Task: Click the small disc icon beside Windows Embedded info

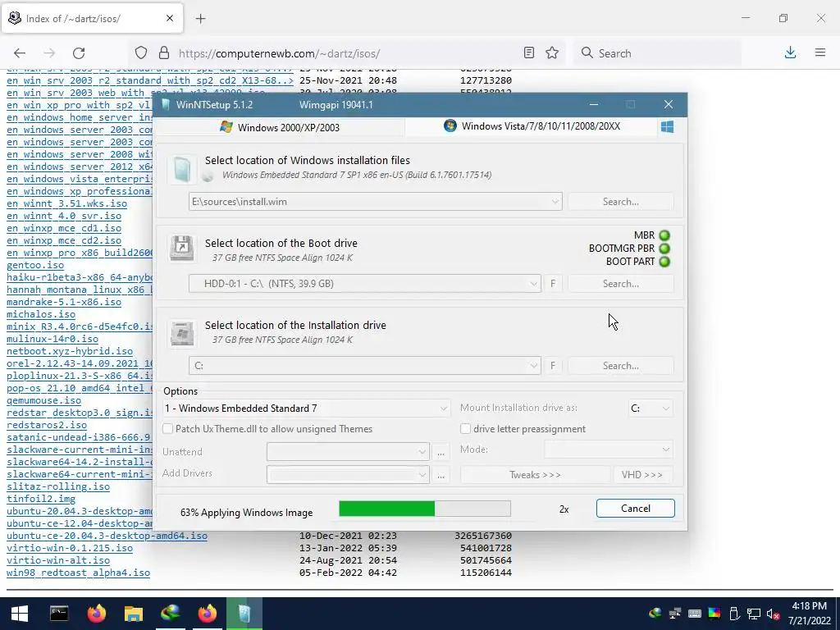Action: [x=208, y=176]
